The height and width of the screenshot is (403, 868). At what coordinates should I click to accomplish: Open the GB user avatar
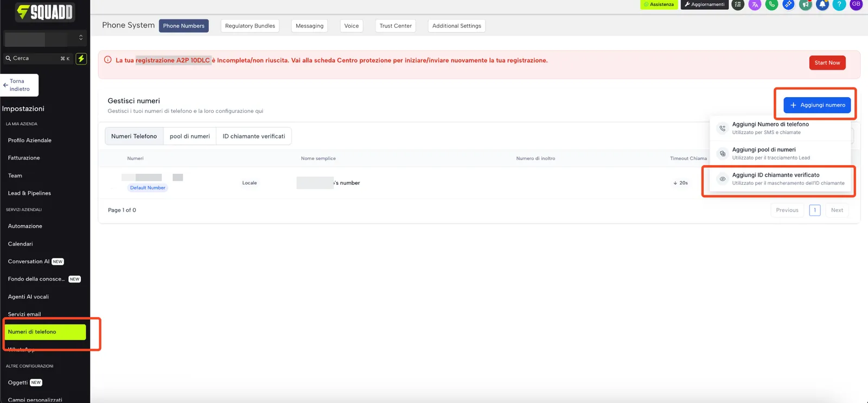[x=856, y=4]
